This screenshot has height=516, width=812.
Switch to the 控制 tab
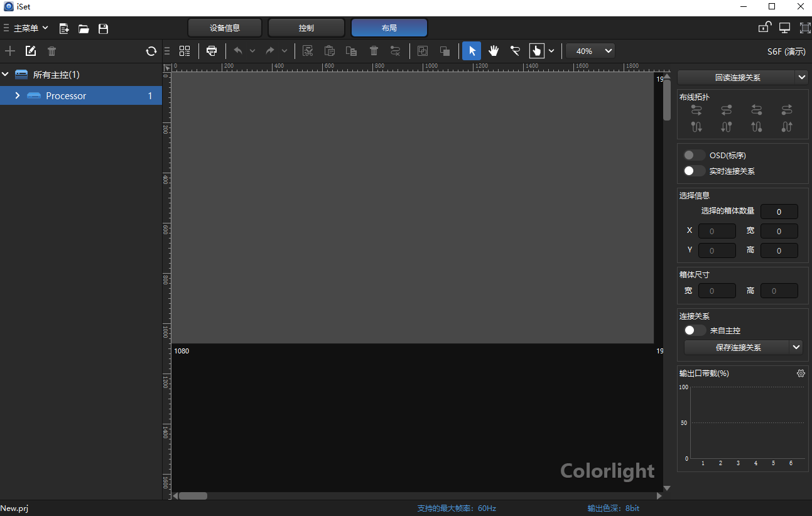(x=306, y=28)
